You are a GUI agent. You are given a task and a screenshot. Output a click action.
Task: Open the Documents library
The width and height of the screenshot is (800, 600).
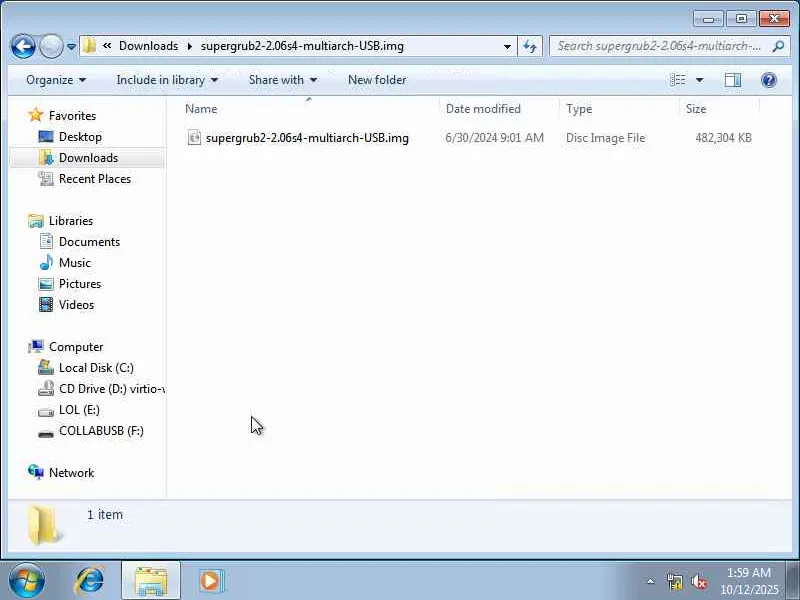(x=89, y=241)
